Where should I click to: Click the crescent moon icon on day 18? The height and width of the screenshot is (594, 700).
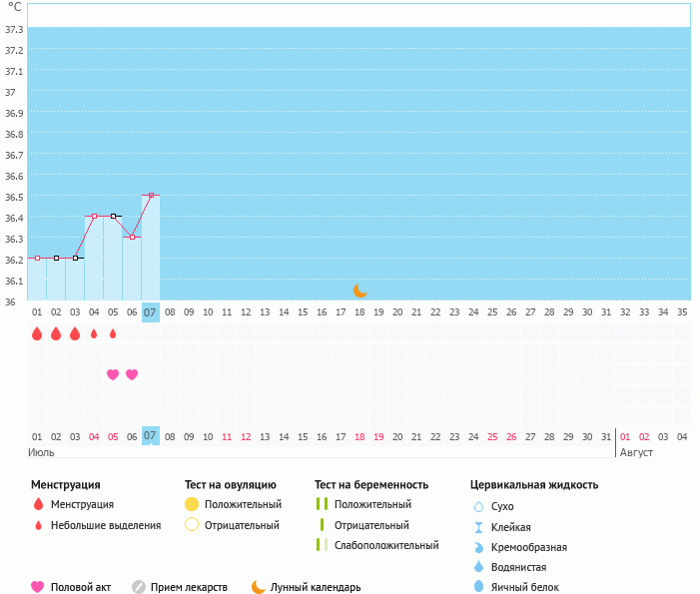click(360, 291)
